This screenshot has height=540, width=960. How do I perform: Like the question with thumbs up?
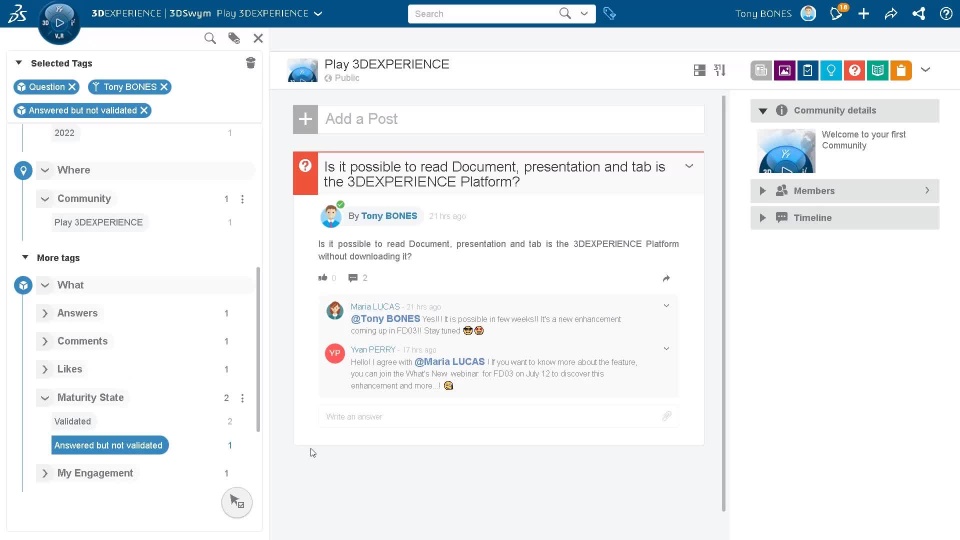click(x=323, y=278)
